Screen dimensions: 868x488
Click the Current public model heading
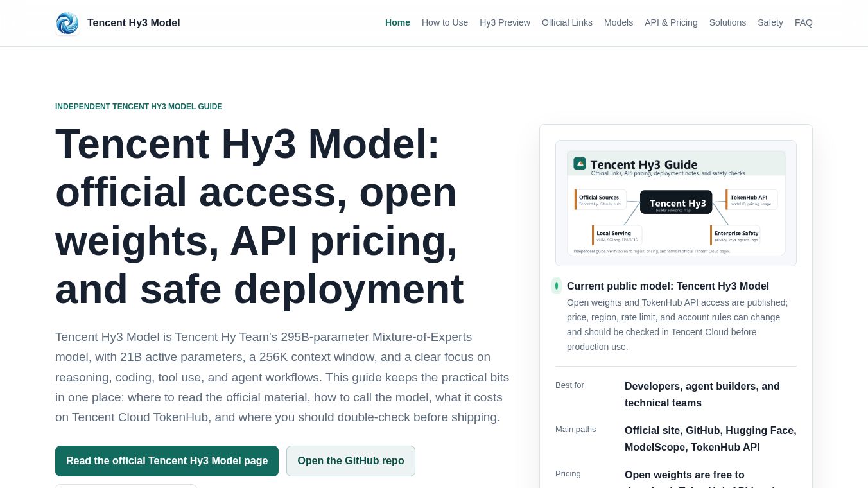point(668,286)
